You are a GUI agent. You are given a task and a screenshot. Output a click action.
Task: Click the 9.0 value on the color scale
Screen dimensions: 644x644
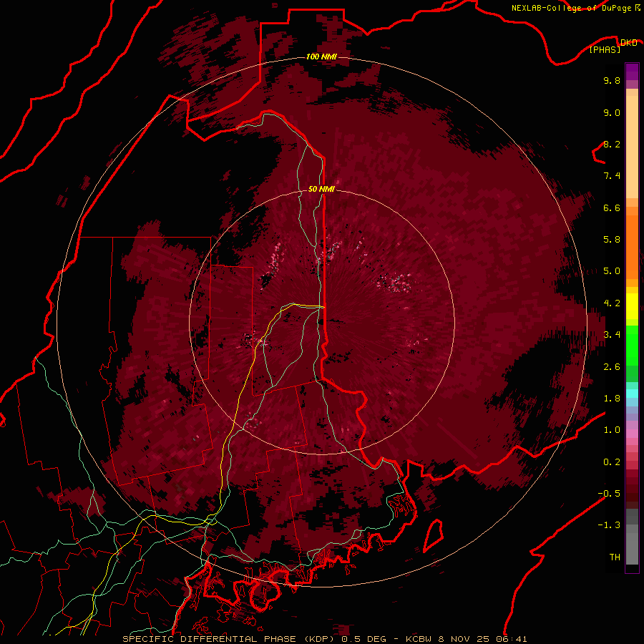click(612, 112)
